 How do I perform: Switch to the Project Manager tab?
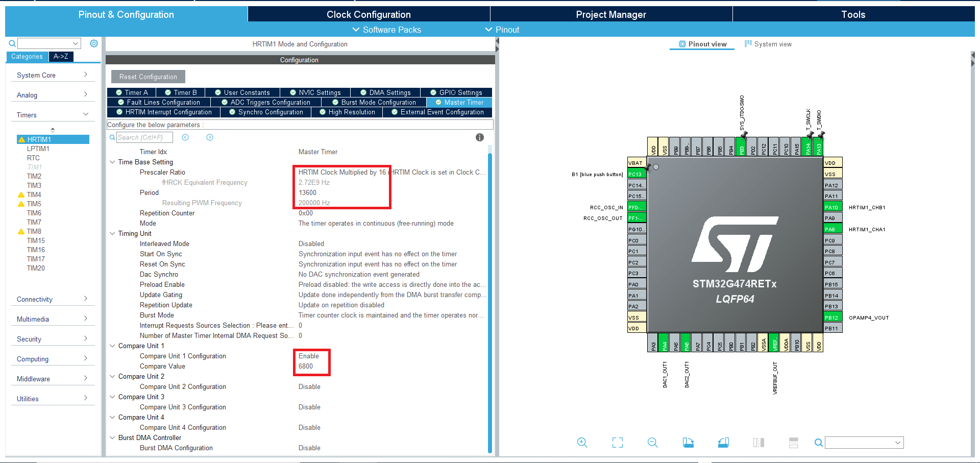[x=611, y=14]
